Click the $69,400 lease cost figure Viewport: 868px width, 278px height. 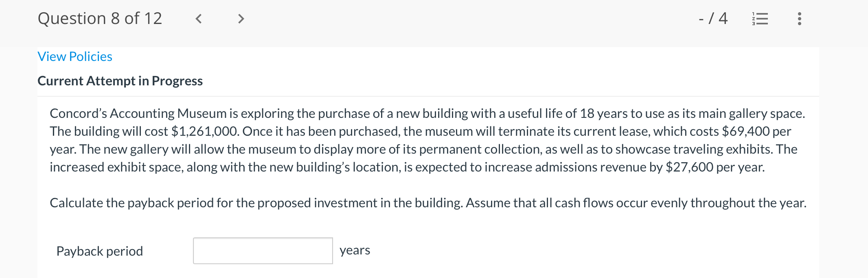(745, 131)
